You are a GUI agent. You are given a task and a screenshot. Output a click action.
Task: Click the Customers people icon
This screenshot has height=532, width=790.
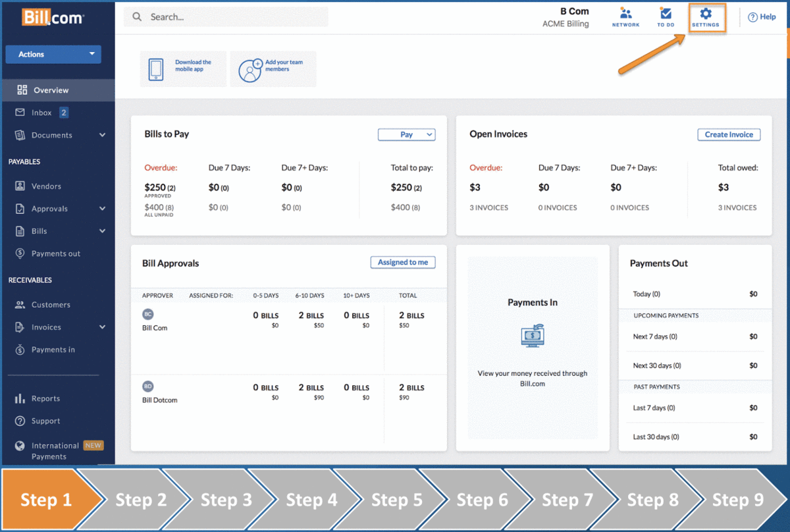(20, 305)
